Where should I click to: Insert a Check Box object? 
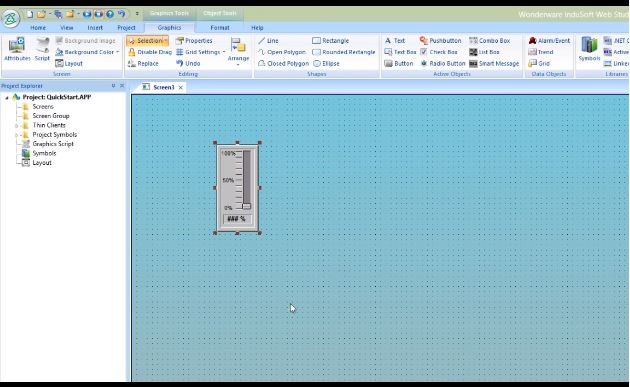pyautogui.click(x=439, y=52)
